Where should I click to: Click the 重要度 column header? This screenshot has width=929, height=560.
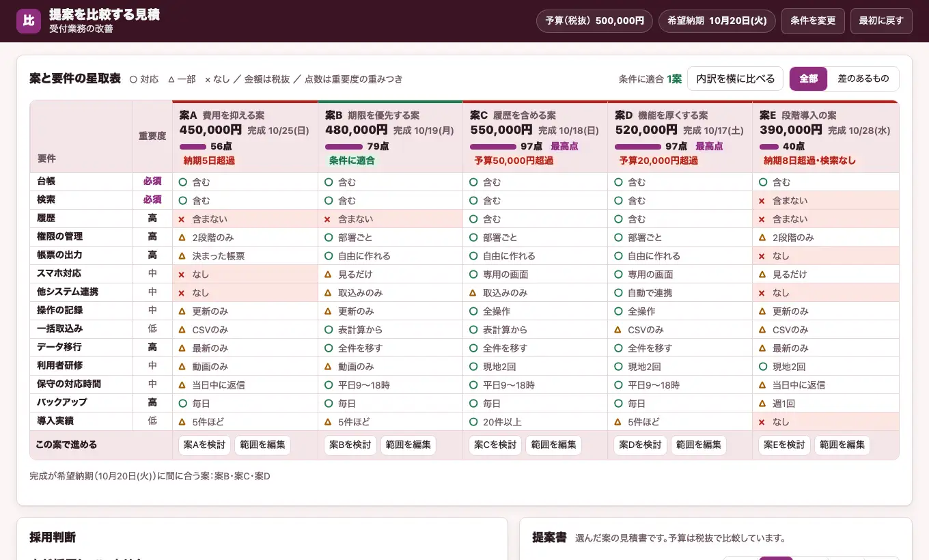[x=152, y=136]
